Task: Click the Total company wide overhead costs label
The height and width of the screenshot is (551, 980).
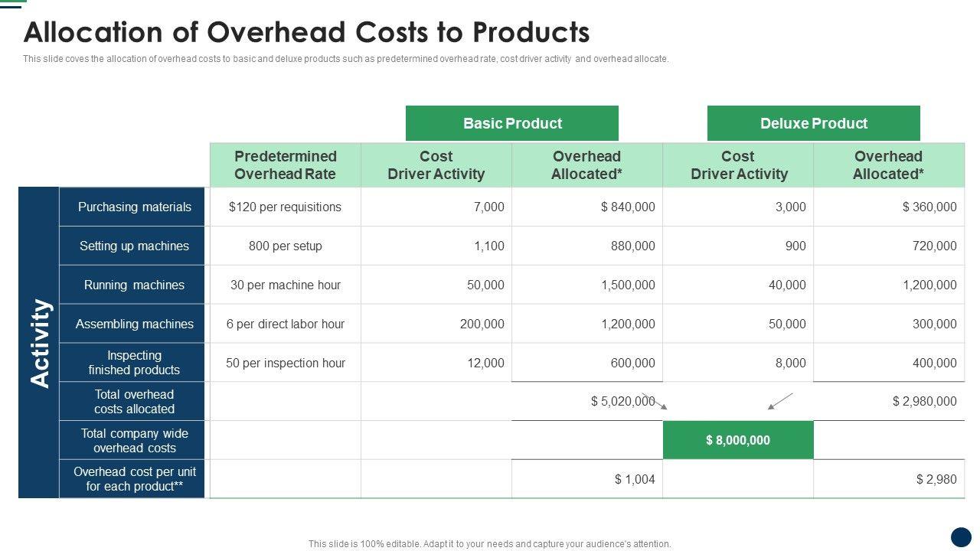Action: (x=134, y=441)
